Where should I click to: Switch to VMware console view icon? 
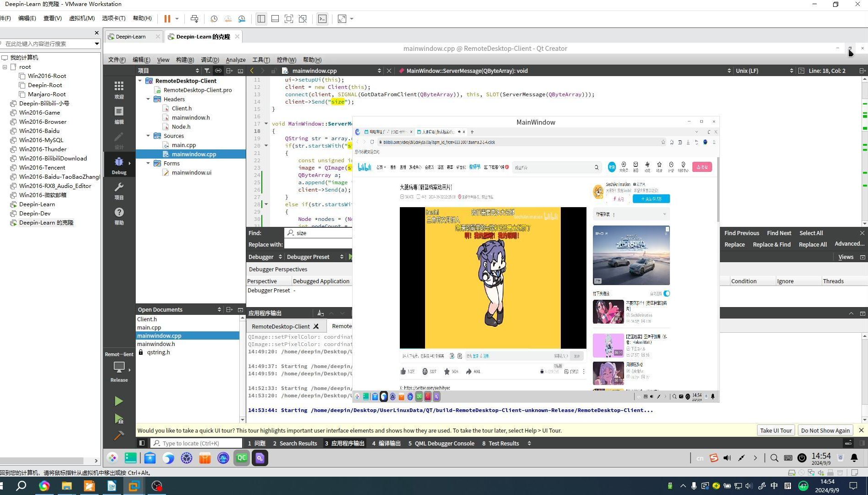click(x=322, y=19)
